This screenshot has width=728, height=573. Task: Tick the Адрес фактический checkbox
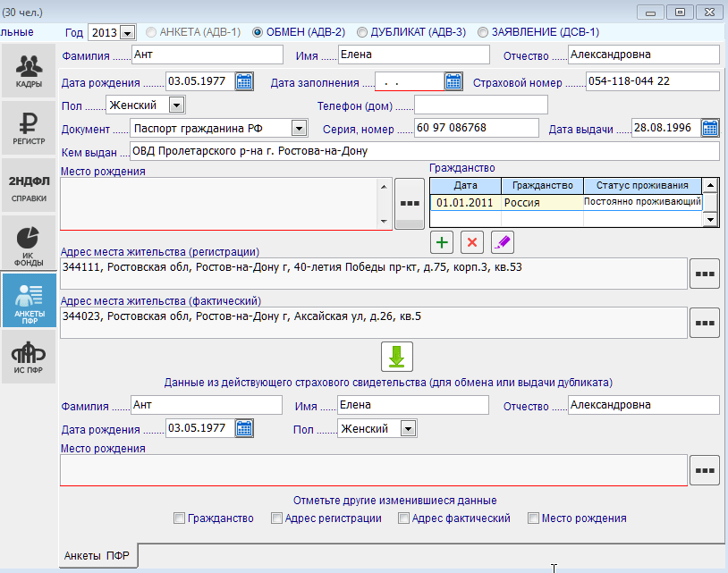(403, 518)
